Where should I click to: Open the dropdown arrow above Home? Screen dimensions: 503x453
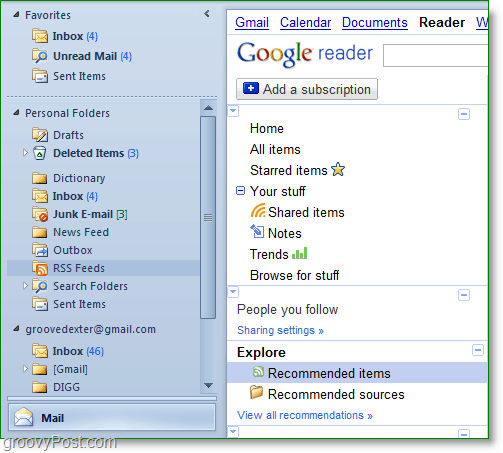coord(233,111)
